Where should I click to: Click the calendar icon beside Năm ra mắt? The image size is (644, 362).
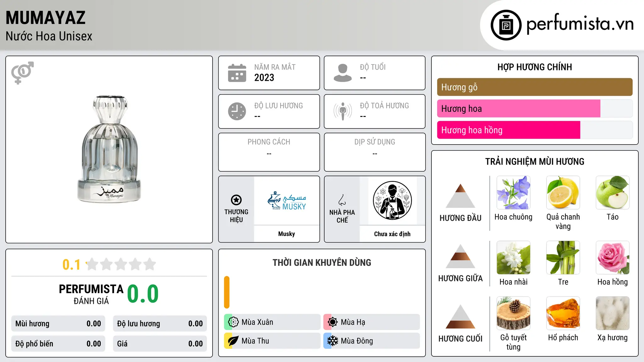tap(237, 73)
